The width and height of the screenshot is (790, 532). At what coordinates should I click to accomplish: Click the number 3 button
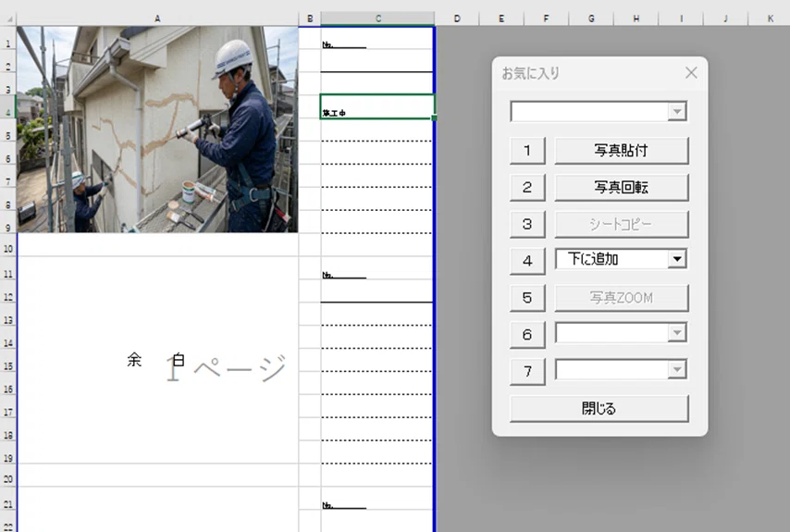pyautogui.click(x=527, y=224)
